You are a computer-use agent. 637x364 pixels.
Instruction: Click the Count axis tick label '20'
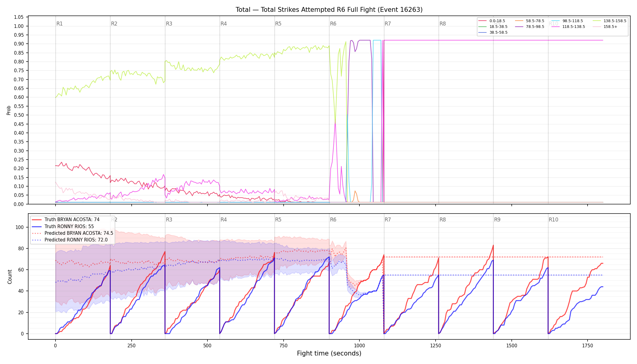pos(21,312)
